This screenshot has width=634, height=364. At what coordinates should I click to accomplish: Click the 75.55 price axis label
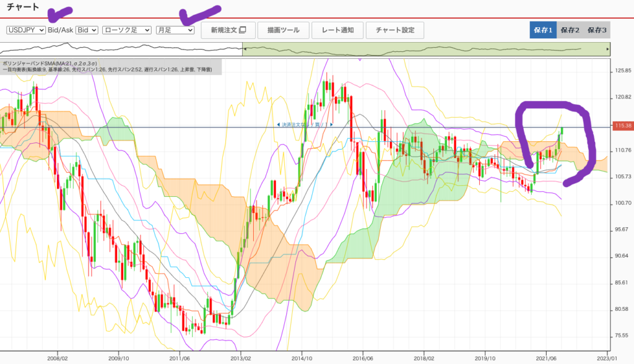coord(622,336)
